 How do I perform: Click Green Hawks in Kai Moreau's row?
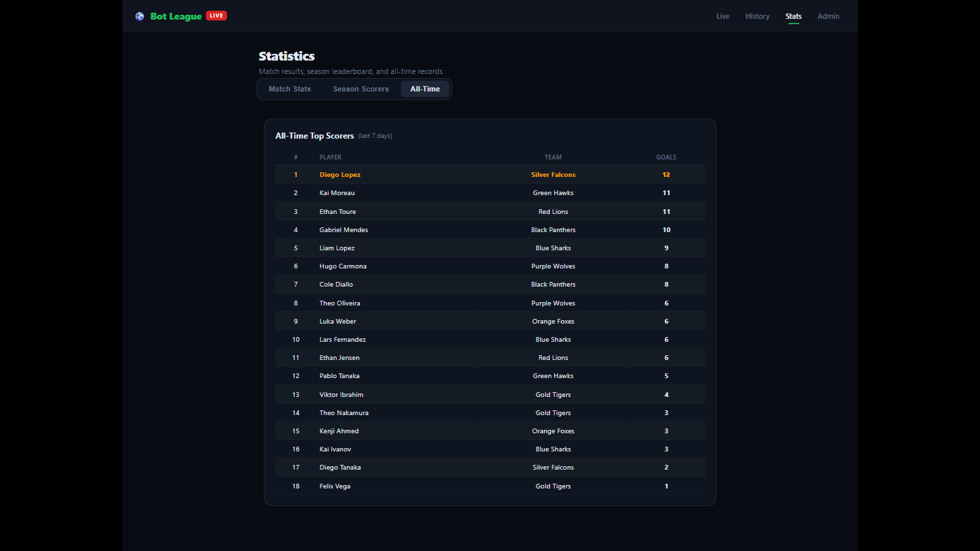553,193
